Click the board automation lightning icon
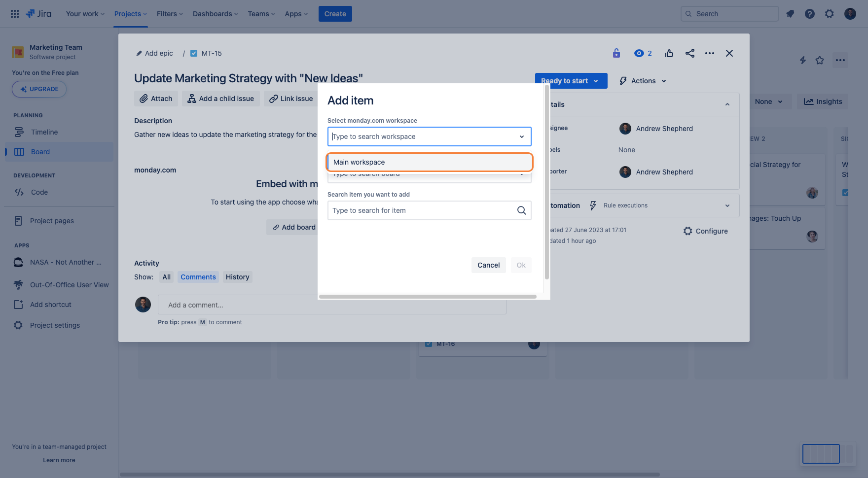Viewport: 868px width, 478px height. coord(803,60)
